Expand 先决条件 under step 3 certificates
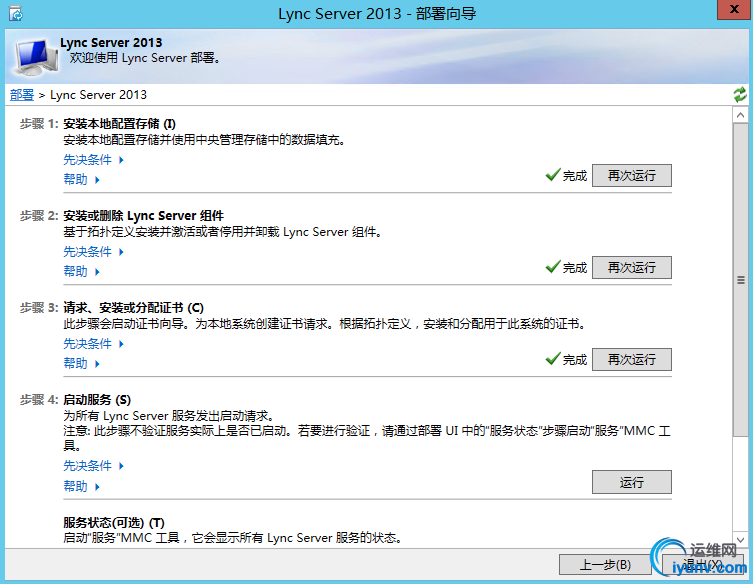Screen dimensions: 753x584 [94, 344]
